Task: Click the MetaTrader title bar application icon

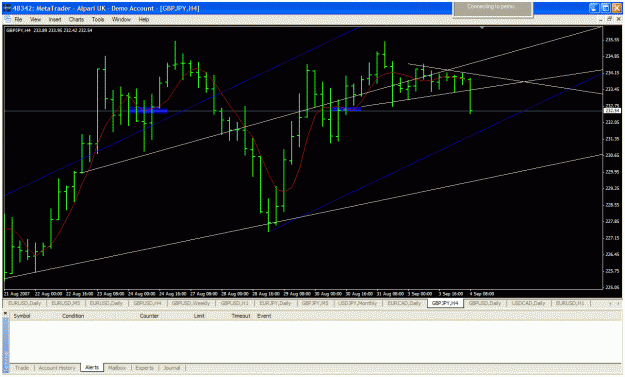Action: click(x=7, y=8)
